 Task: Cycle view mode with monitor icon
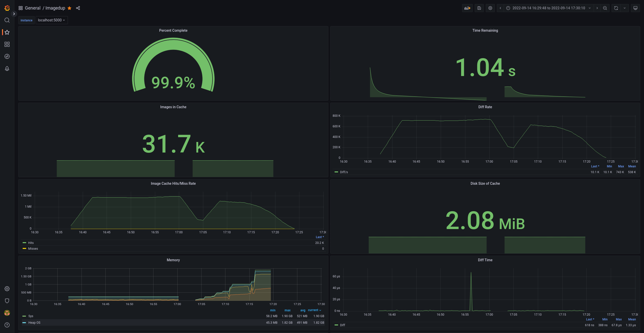pos(635,8)
